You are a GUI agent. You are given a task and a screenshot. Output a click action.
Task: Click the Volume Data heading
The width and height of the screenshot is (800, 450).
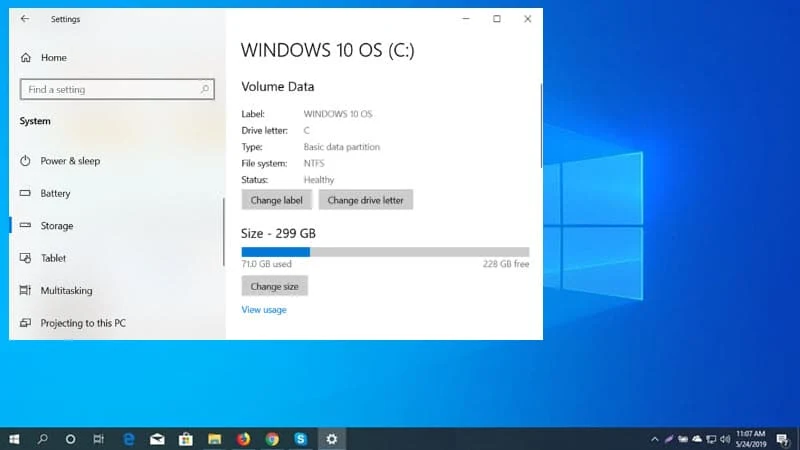(x=278, y=87)
